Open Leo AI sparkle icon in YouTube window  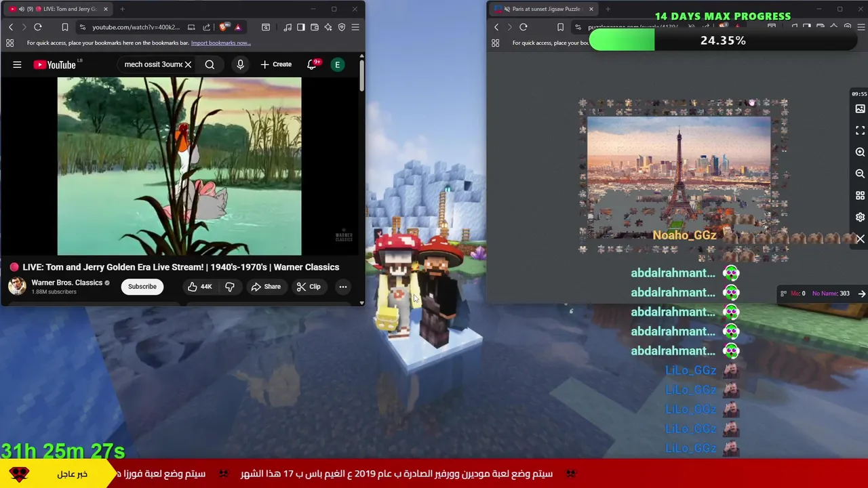tap(328, 27)
